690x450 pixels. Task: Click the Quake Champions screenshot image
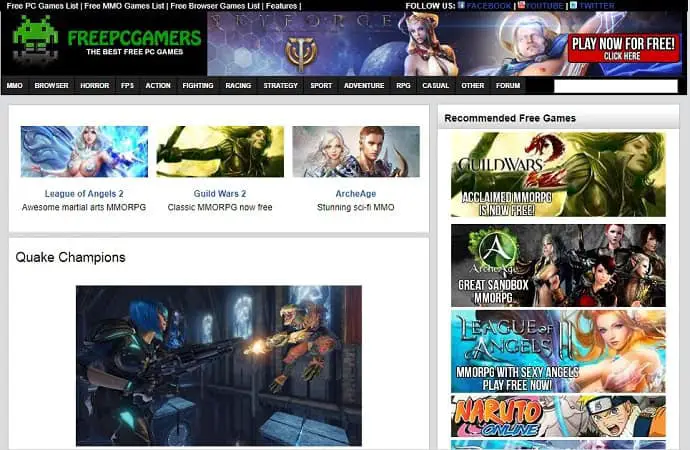(219, 366)
